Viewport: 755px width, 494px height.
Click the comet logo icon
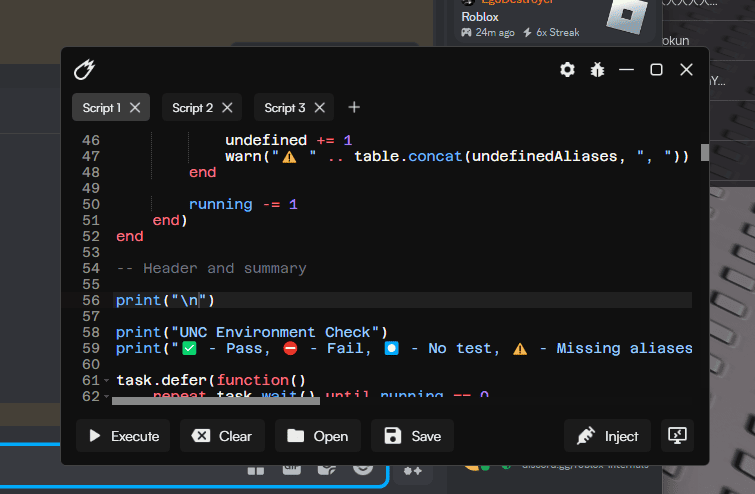[x=84, y=70]
